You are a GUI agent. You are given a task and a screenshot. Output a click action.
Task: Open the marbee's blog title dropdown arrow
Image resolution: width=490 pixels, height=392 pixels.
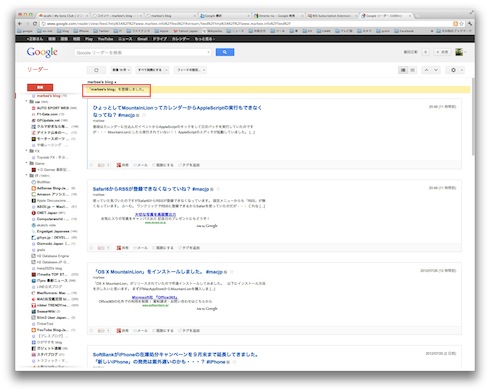click(x=116, y=82)
